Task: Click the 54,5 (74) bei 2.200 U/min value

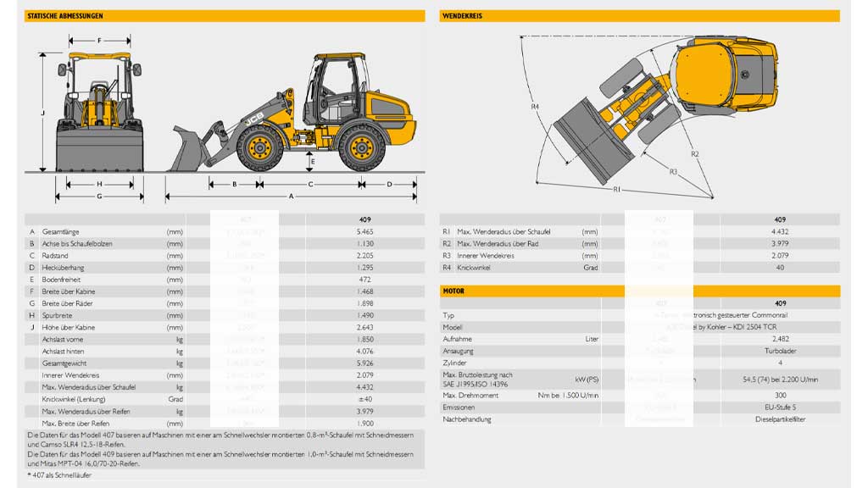Action: click(780, 380)
